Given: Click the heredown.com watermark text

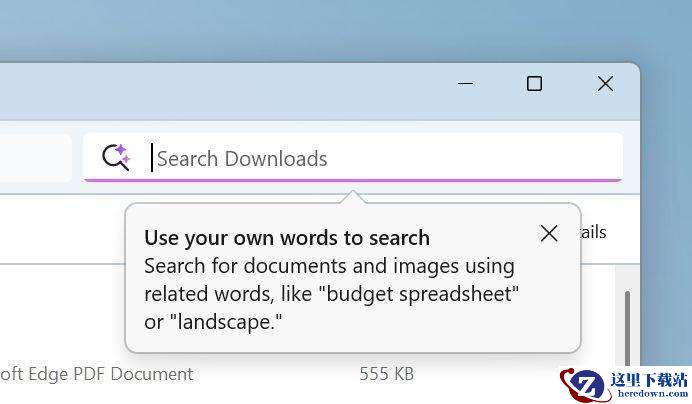Looking at the screenshot, I should point(650,395).
